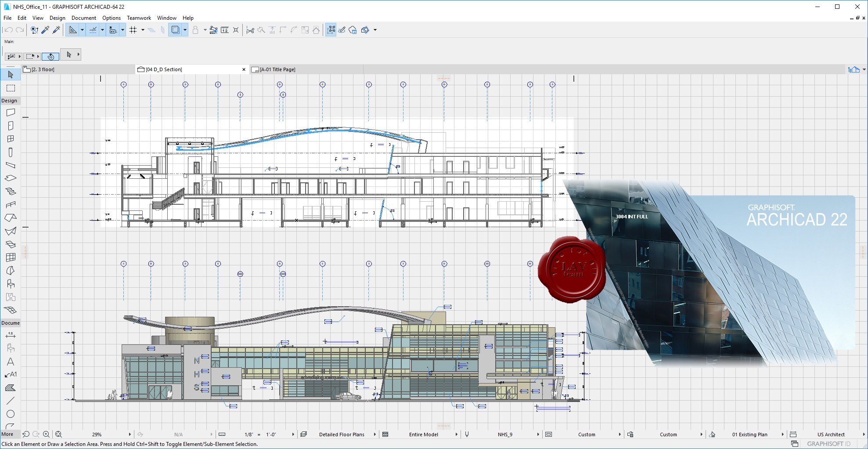Toggle the Guide Lines button
Viewport: 868px width, 449px height.
(73, 30)
